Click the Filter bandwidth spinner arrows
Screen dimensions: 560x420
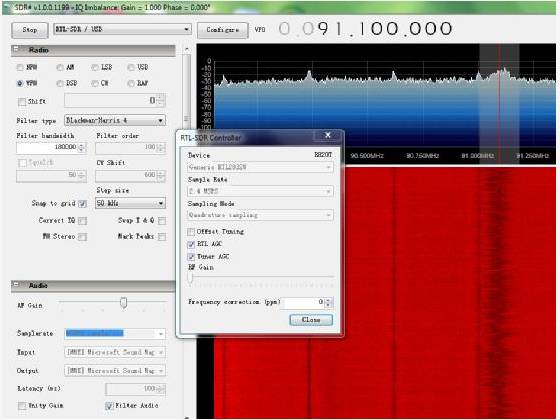[82, 147]
